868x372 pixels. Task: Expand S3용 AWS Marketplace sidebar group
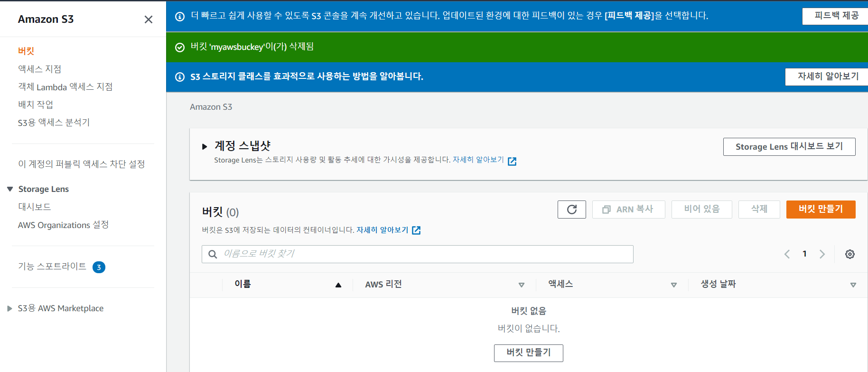click(x=9, y=308)
